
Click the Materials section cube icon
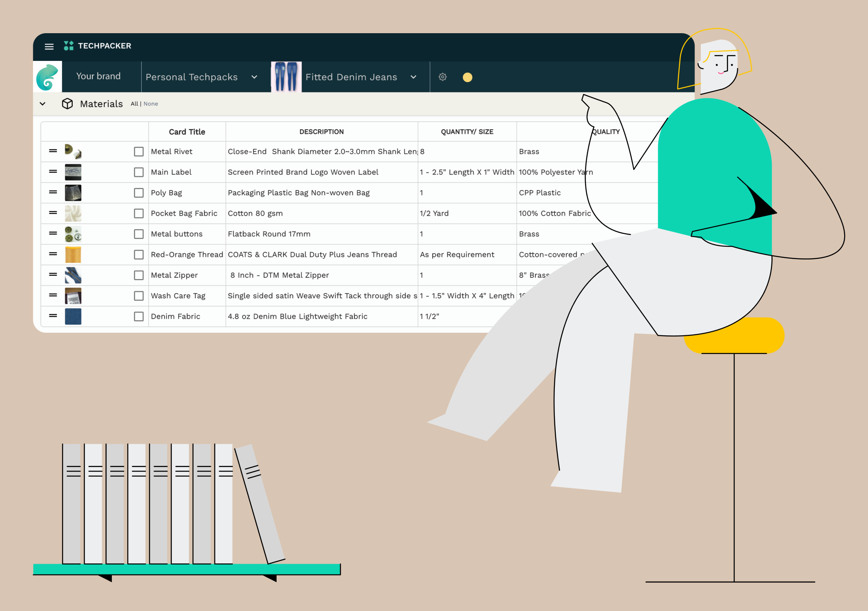tap(66, 103)
